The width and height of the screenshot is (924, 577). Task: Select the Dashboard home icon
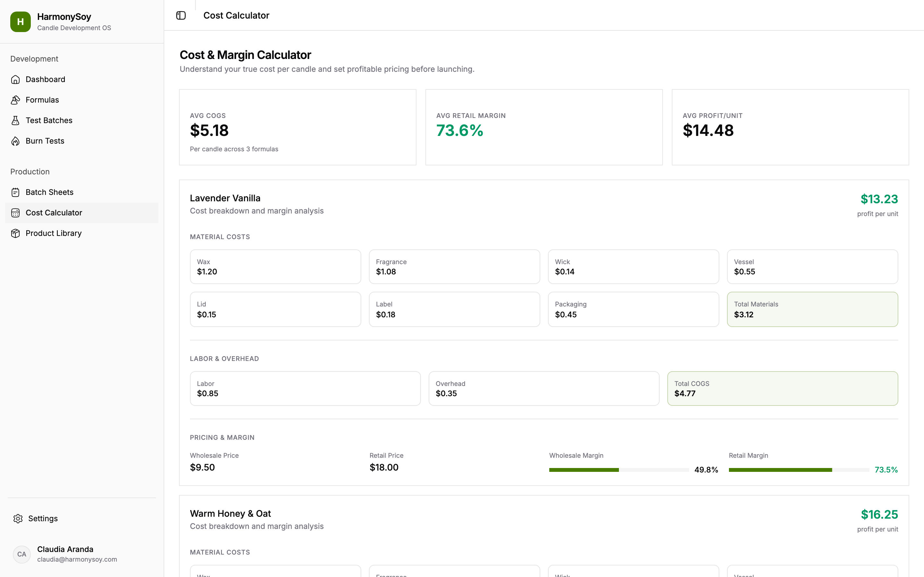(15, 79)
